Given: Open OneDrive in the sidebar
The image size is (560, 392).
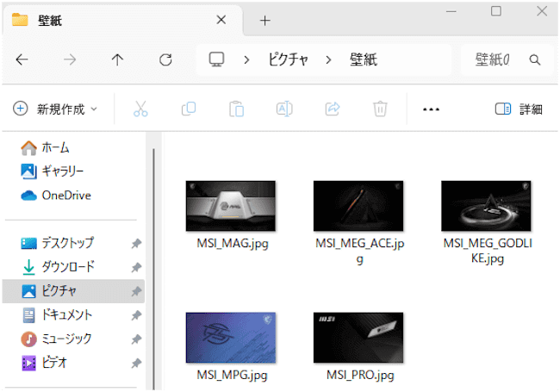Looking at the screenshot, I should coord(56,196).
